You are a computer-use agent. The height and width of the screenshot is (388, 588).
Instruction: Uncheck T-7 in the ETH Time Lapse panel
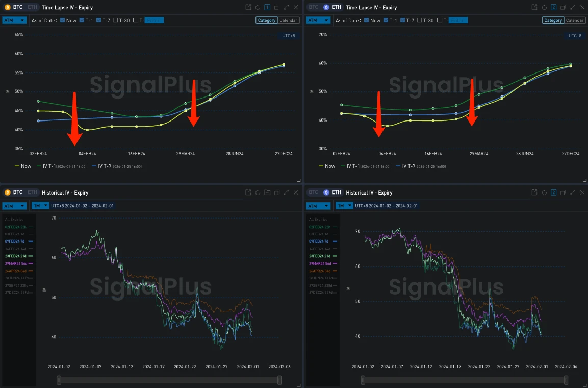tap(402, 20)
